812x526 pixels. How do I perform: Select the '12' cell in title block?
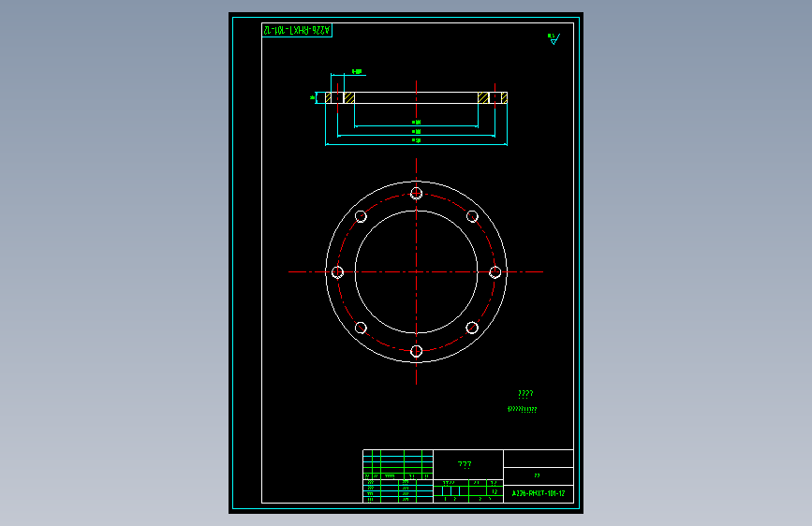pos(495,491)
